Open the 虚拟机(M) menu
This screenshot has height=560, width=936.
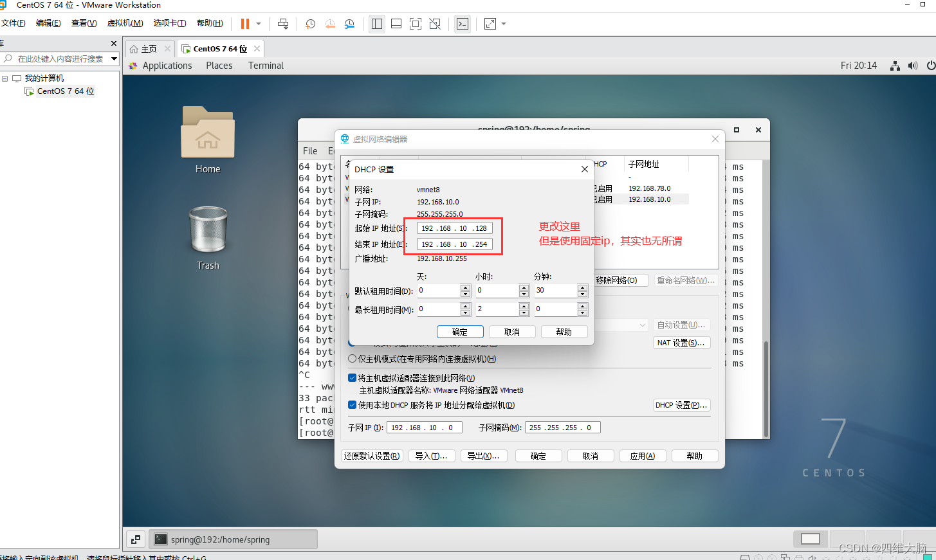coord(125,23)
